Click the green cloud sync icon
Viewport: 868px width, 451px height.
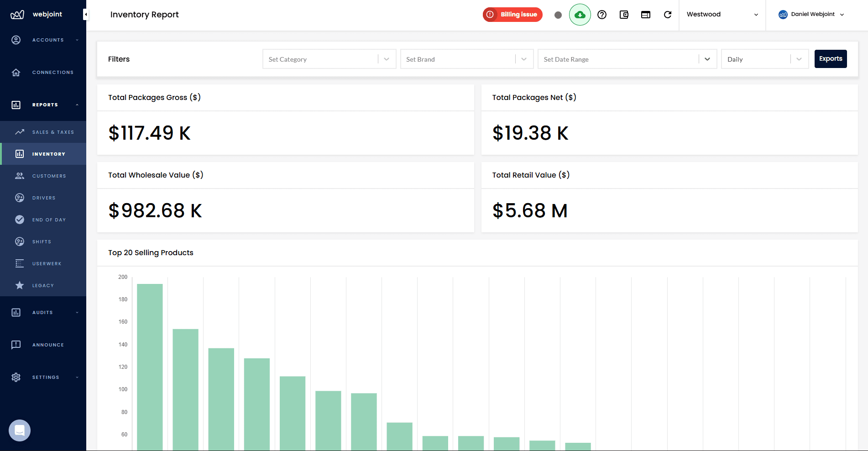tap(580, 15)
